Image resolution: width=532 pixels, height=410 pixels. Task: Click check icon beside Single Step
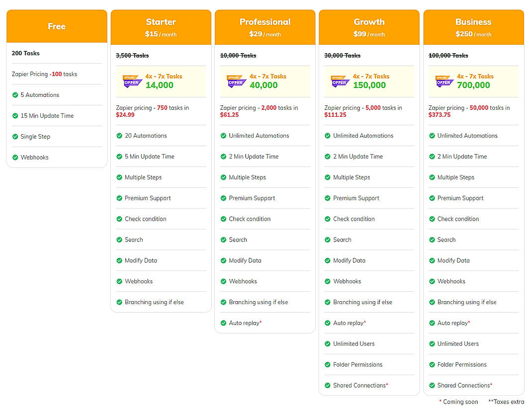pyautogui.click(x=15, y=137)
